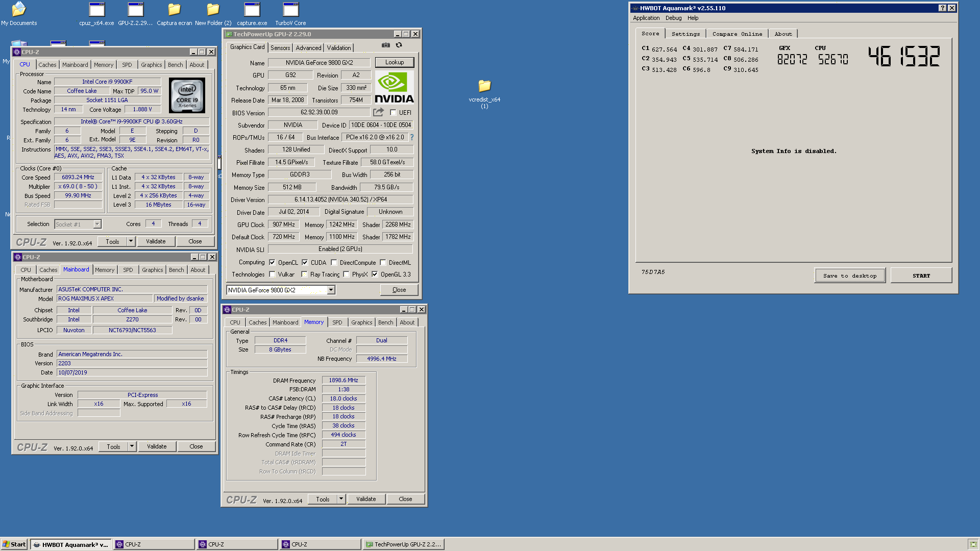980x551 pixels.
Task: Open the cpuz_x64.exe desktop icon
Action: coord(96,14)
